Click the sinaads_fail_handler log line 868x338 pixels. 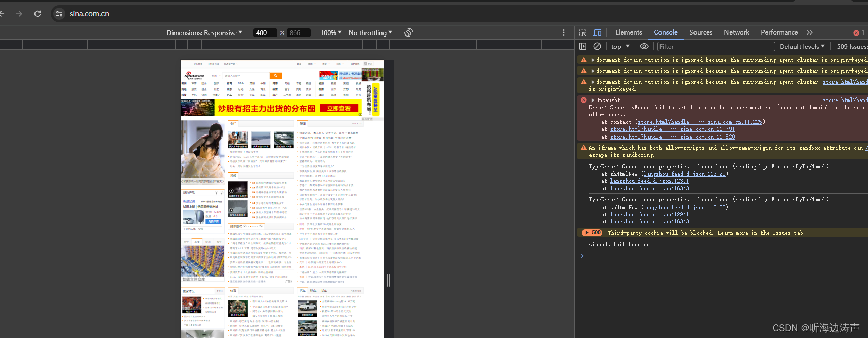[x=619, y=244]
